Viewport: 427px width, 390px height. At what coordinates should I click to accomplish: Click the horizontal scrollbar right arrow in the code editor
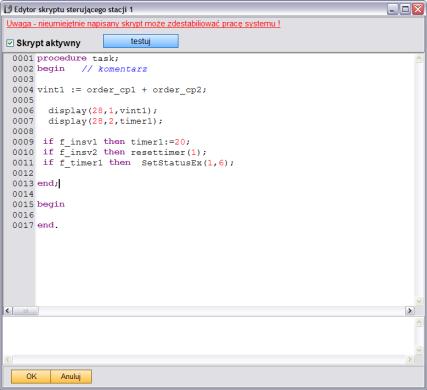pyautogui.click(x=410, y=311)
